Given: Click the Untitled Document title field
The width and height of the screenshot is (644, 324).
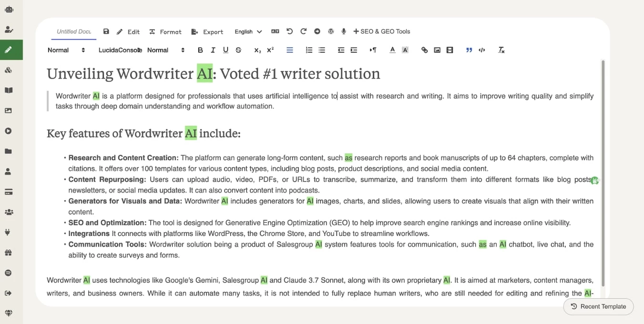Looking at the screenshot, I should tap(74, 31).
